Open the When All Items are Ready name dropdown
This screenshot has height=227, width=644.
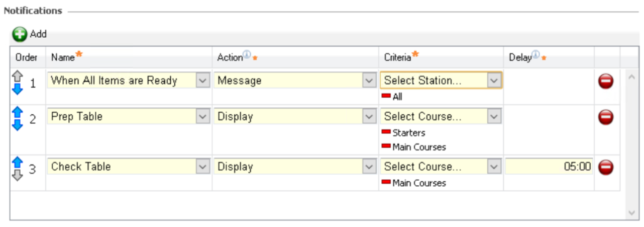[203, 81]
